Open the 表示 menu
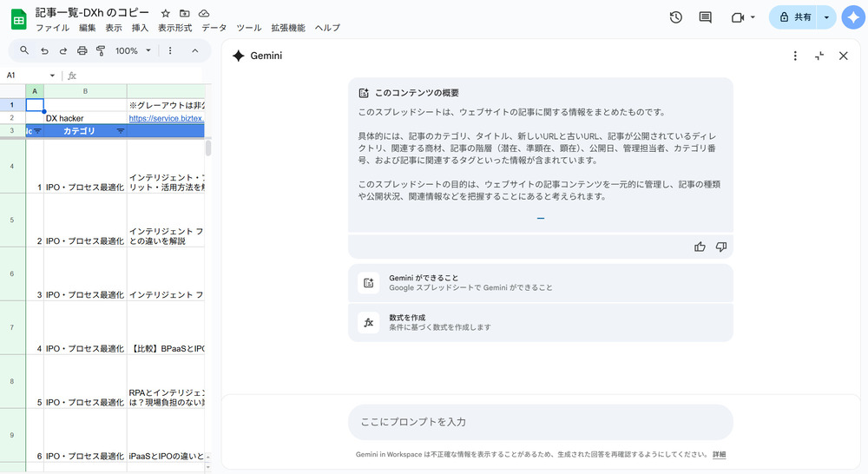The width and height of the screenshot is (868, 474). 114,28
